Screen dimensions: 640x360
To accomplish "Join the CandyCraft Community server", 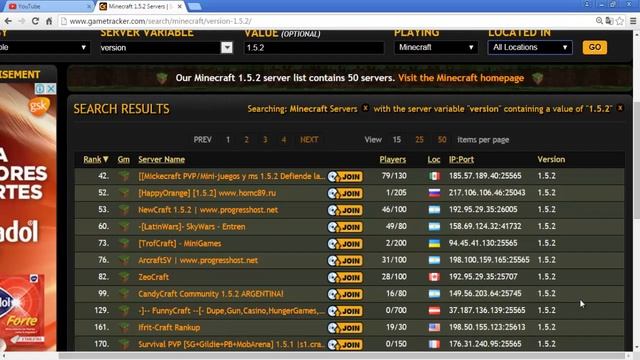I will (345, 294).
